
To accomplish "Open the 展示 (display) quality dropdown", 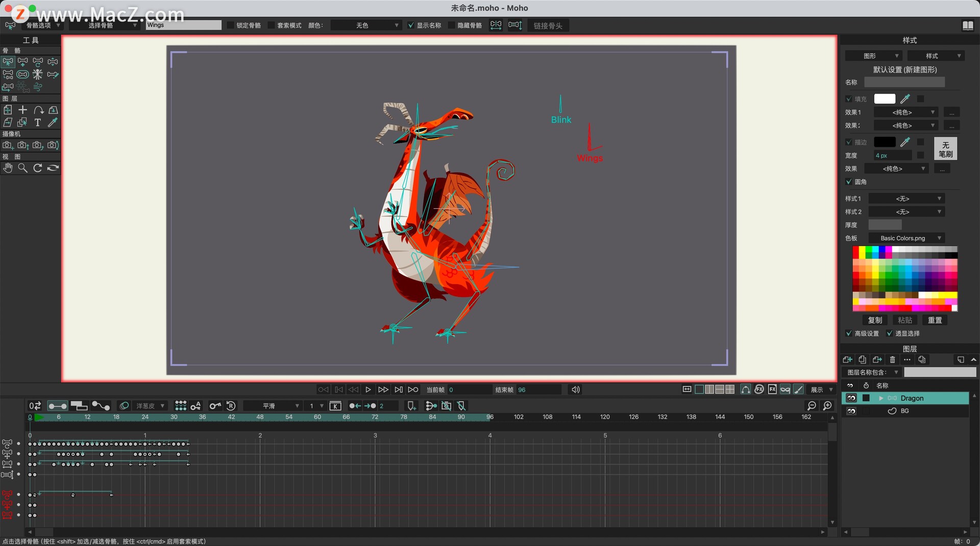I will [822, 390].
